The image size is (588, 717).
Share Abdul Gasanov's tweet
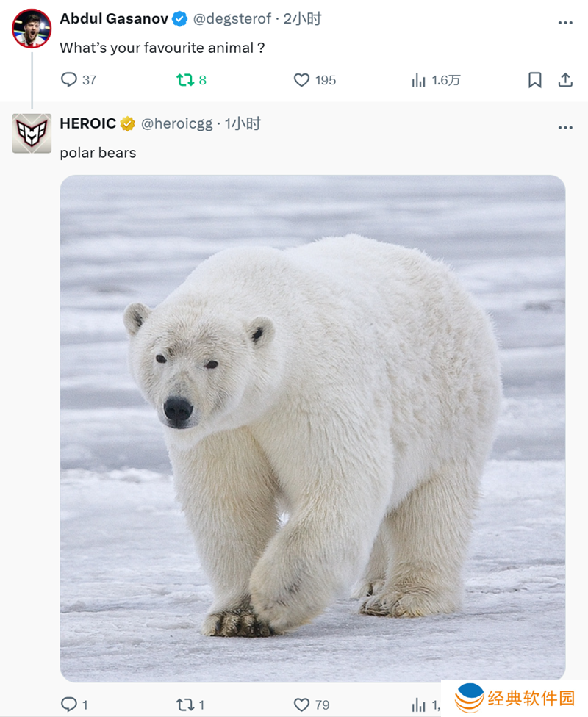tap(565, 80)
